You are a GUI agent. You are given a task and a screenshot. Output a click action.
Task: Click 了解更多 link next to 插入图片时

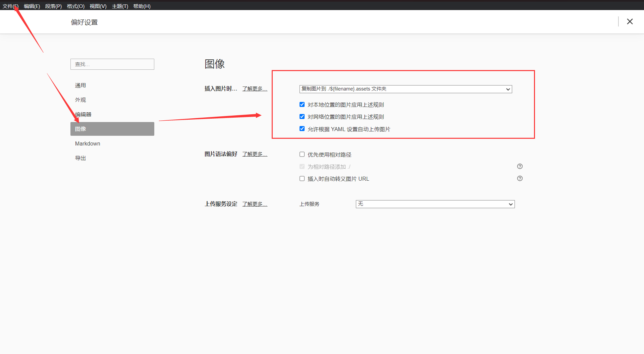(x=255, y=89)
